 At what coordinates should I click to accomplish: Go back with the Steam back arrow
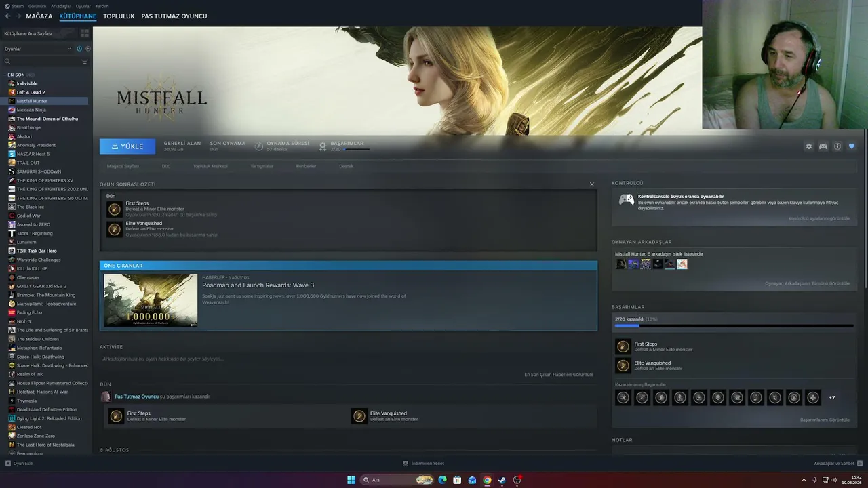click(7, 16)
